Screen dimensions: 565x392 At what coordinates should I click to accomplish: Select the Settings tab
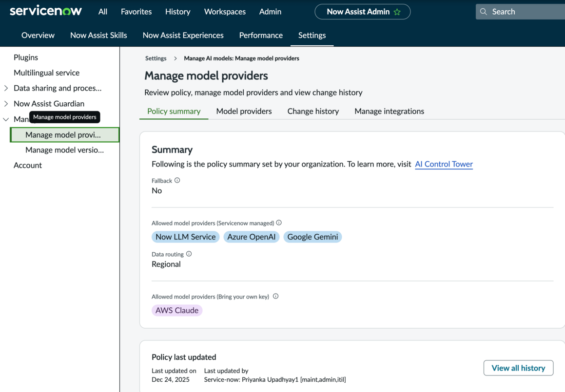(x=312, y=35)
